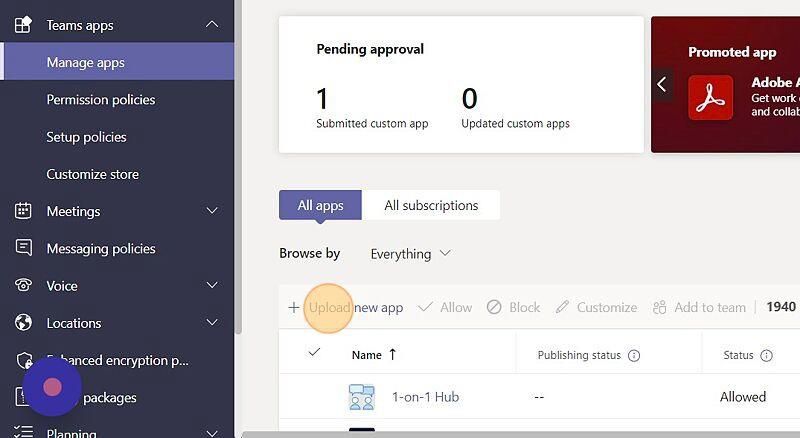The width and height of the screenshot is (800, 438).
Task: Expand the Meetings section chevron
Action: (x=212, y=210)
